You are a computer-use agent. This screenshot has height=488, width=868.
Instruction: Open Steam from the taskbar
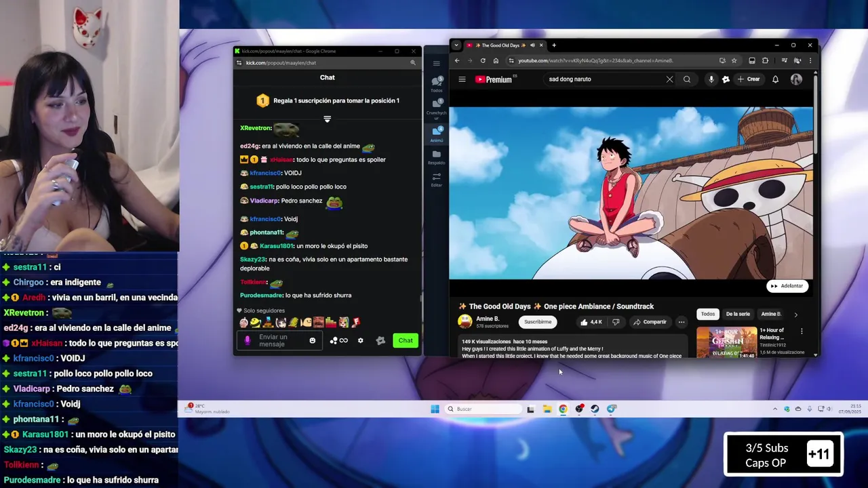[595, 409]
